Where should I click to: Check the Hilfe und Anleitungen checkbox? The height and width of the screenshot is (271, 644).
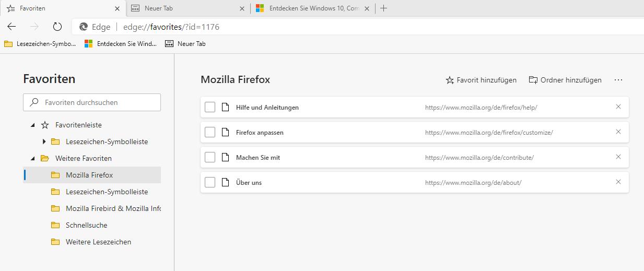pos(210,107)
